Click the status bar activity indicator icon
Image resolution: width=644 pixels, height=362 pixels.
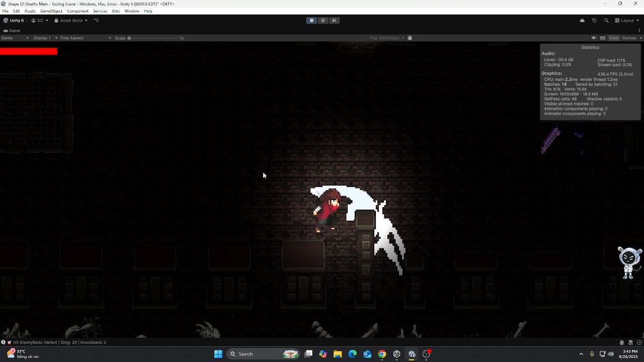click(x=639, y=342)
